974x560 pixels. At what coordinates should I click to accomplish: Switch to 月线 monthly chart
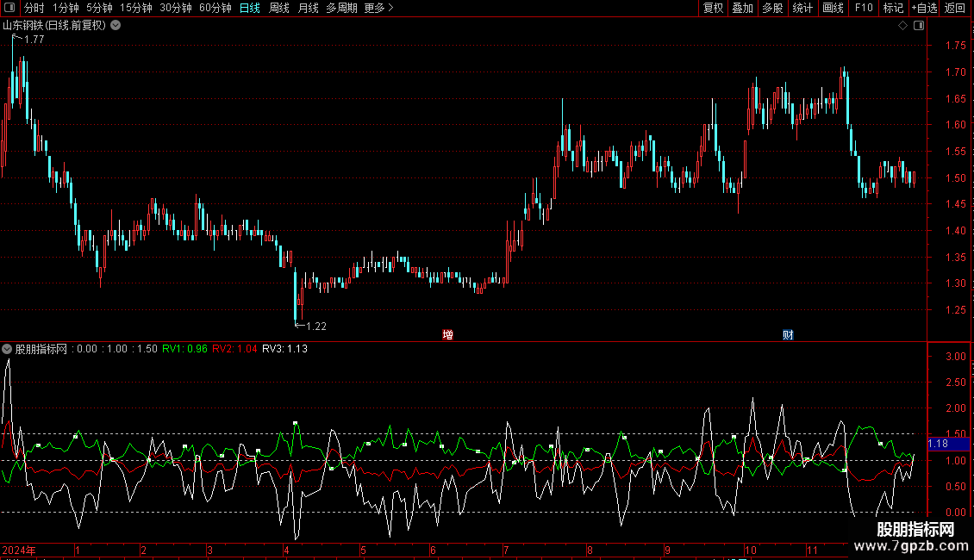[308, 8]
